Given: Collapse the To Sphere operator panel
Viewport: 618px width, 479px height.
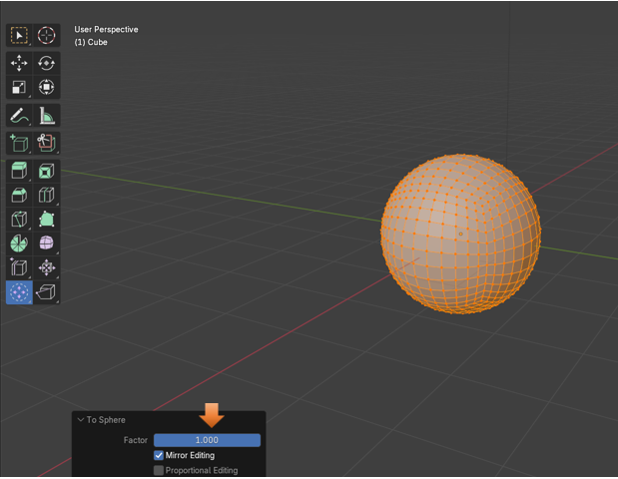Looking at the screenshot, I should tap(80, 420).
